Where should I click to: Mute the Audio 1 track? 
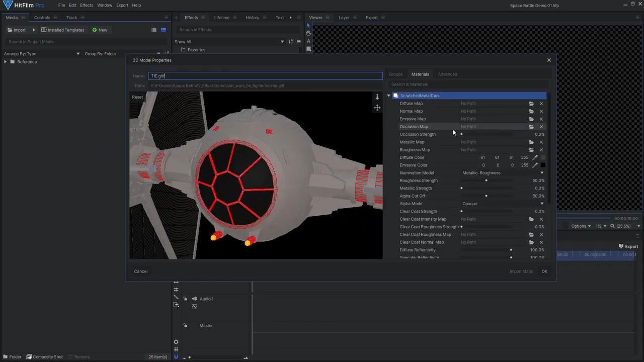pyautogui.click(x=194, y=299)
